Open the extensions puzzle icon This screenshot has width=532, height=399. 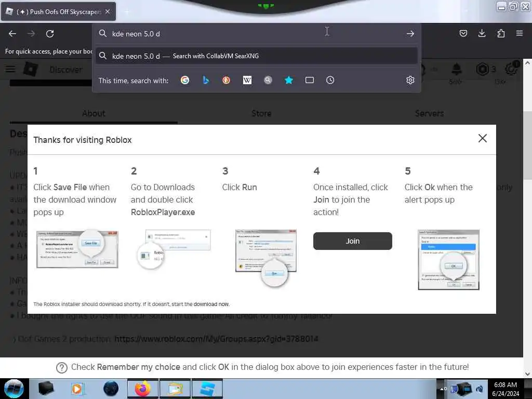click(x=501, y=33)
